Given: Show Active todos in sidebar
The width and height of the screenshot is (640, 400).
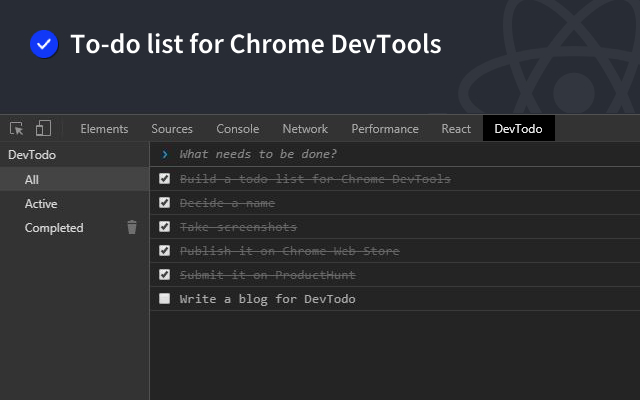Looking at the screenshot, I should (41, 204).
